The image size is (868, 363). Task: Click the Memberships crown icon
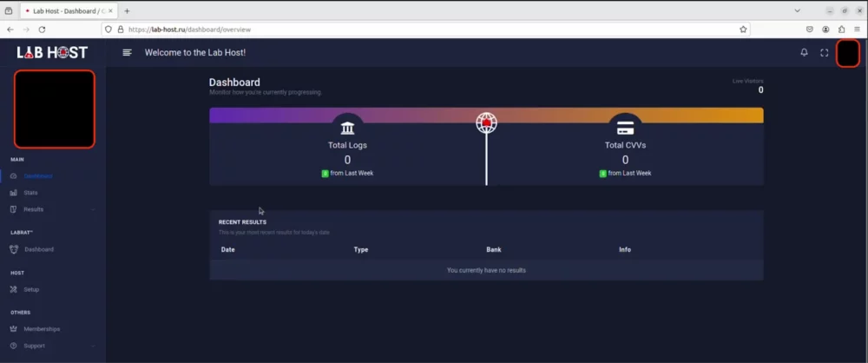tap(14, 328)
